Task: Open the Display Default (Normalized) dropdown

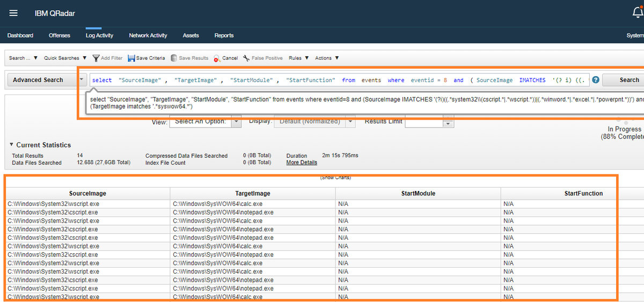Action: [350, 122]
